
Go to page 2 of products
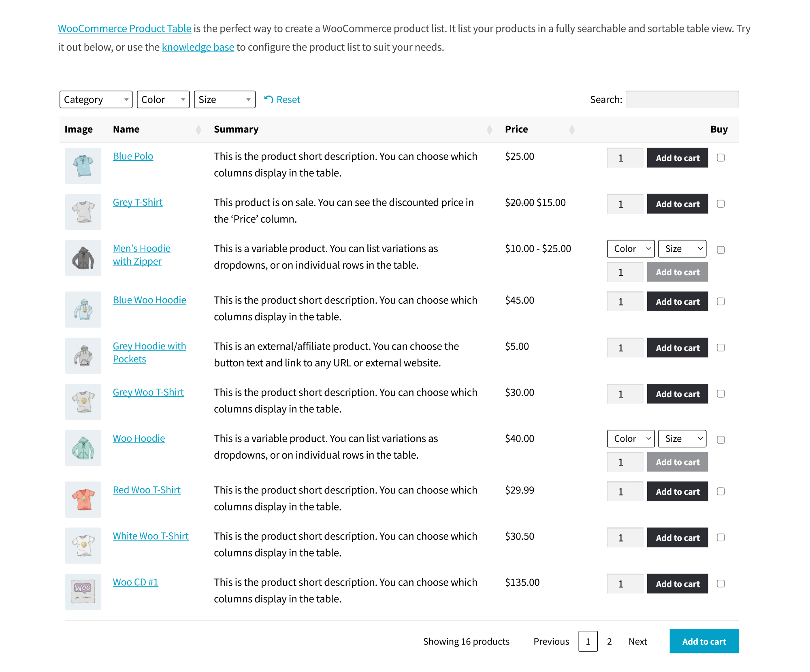(x=609, y=642)
